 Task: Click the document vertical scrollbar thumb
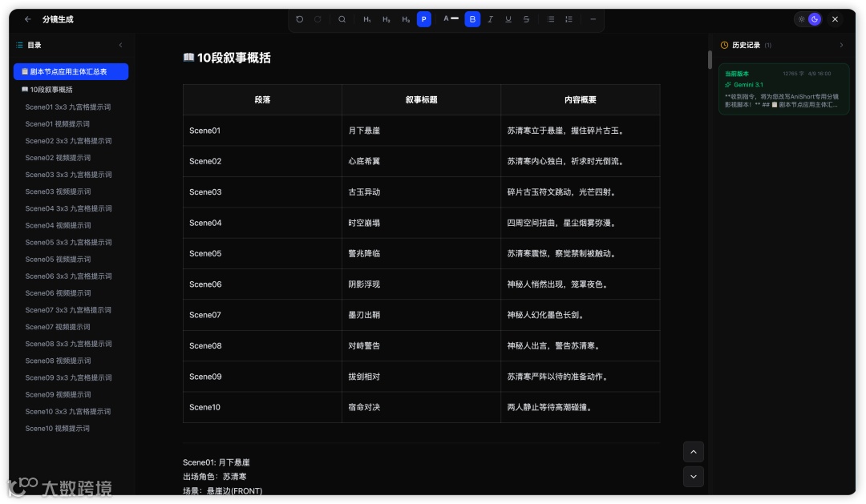click(x=710, y=59)
